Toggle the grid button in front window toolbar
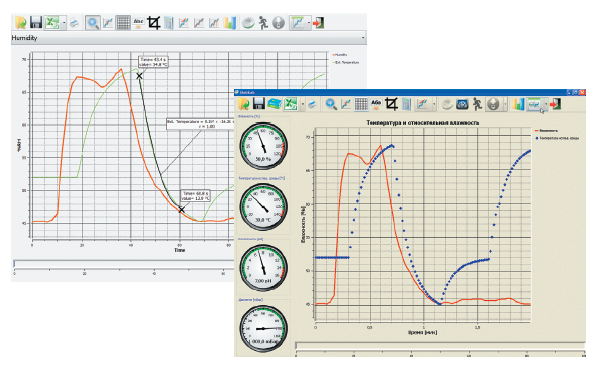 (361, 104)
